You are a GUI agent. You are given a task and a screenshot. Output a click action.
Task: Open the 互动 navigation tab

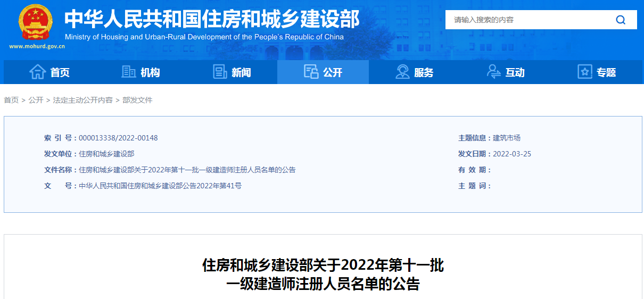506,72
